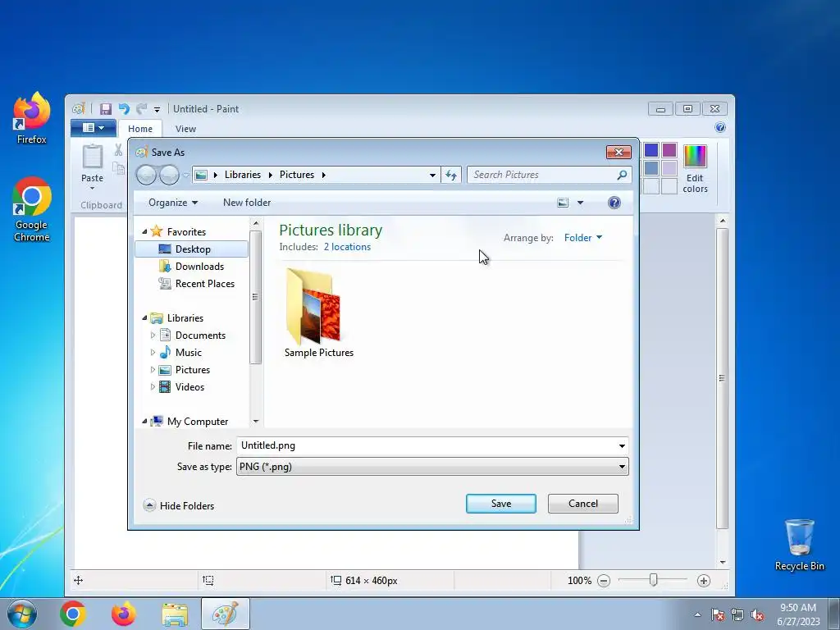The height and width of the screenshot is (630, 840).
Task: Click the Paste clipboard icon in Paint
Action: (92, 157)
